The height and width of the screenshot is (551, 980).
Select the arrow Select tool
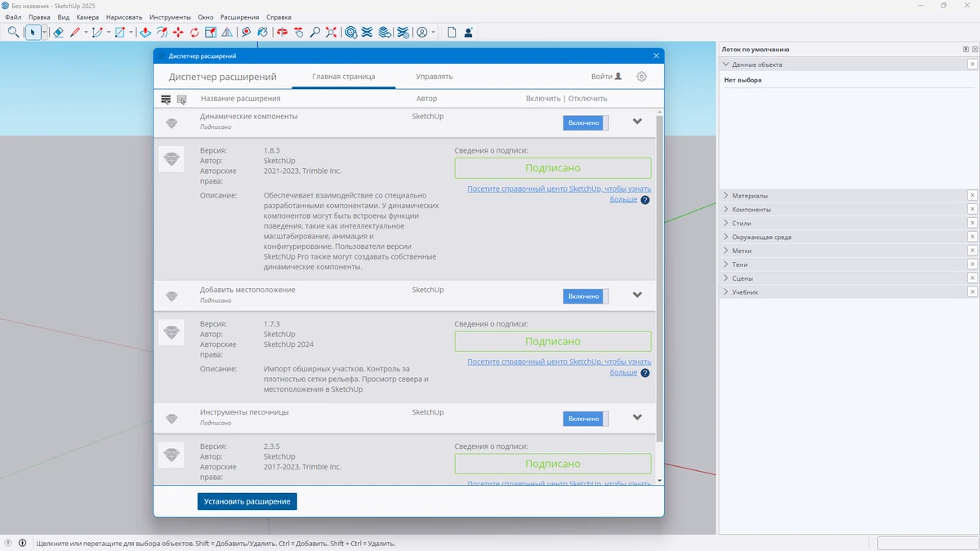click(33, 33)
